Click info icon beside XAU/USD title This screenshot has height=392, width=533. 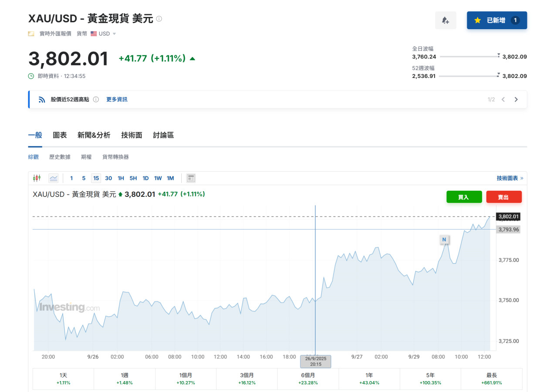[159, 19]
